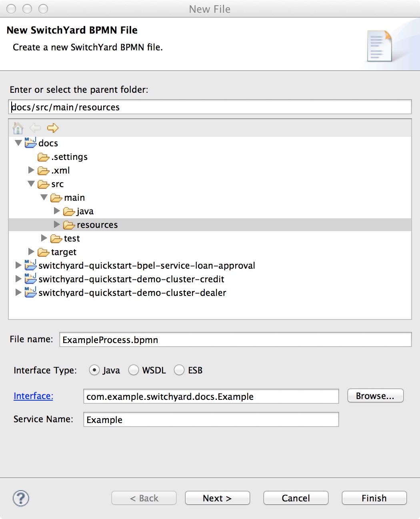This screenshot has width=420, height=519.
Task: Select the Java interface type radio button
Action: 94,370
